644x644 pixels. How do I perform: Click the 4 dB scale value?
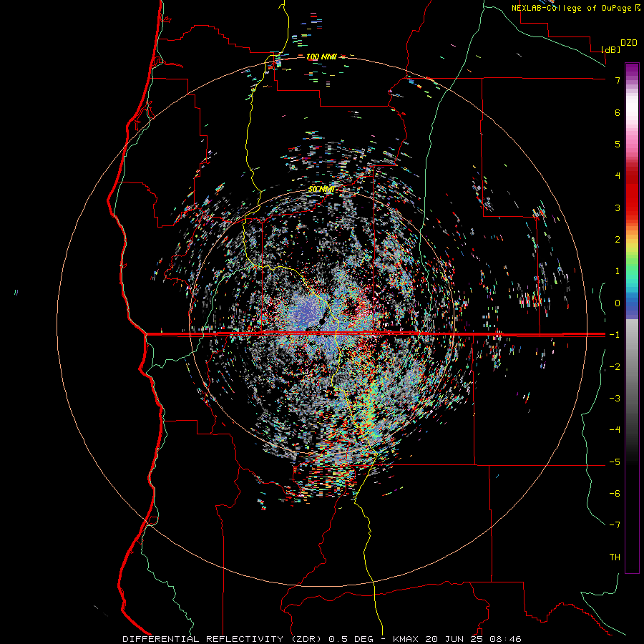618,176
